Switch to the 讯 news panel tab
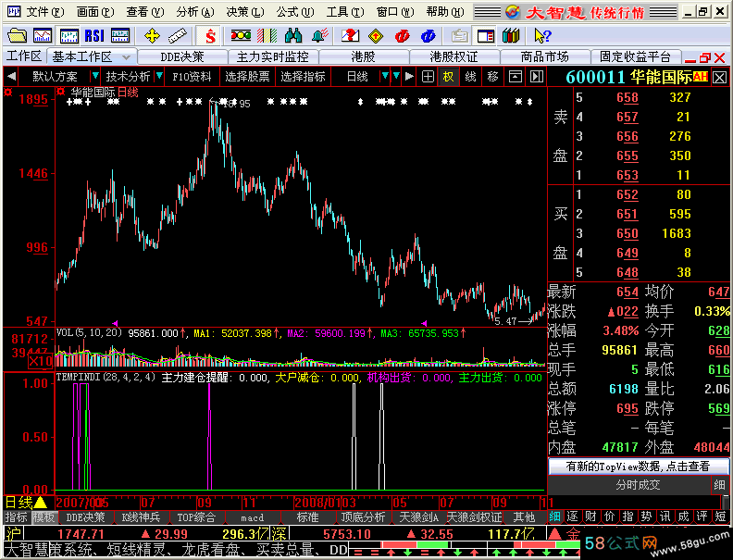 (665, 516)
